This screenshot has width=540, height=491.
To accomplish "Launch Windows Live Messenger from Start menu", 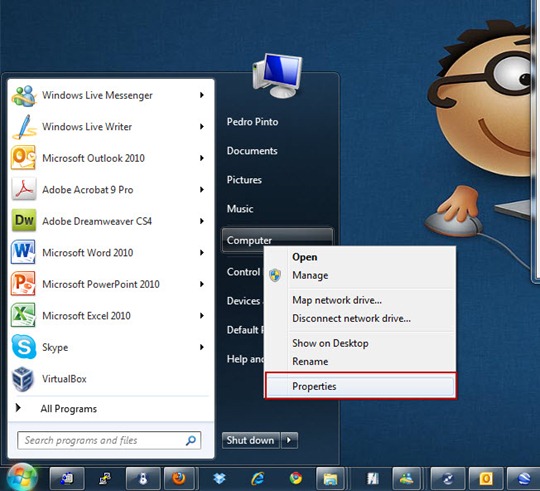I will point(111,95).
